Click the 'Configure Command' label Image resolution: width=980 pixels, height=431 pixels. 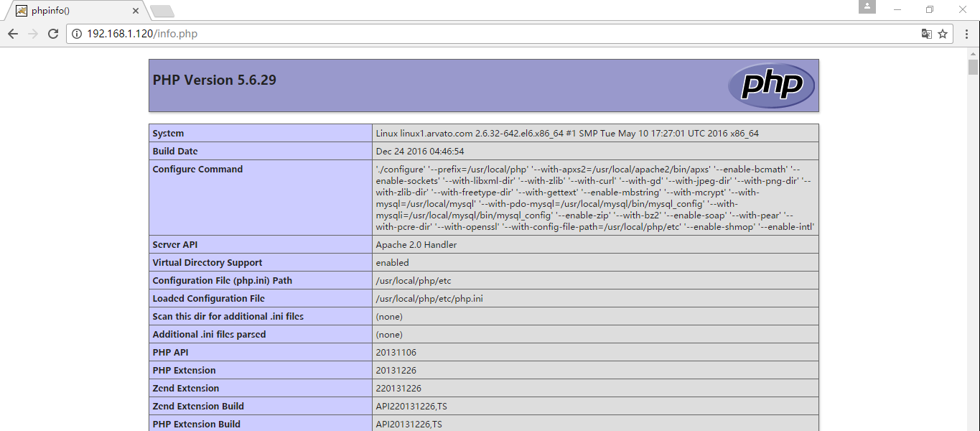[x=197, y=170]
